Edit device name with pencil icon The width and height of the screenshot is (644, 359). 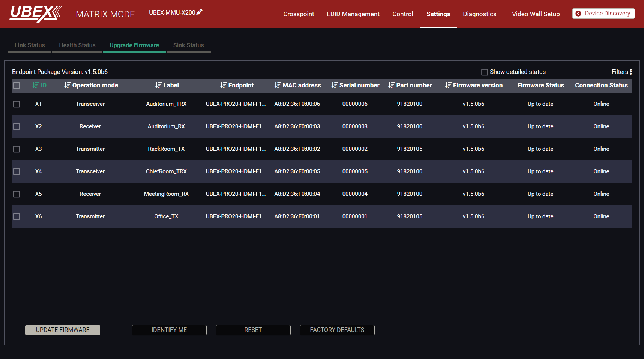(200, 12)
